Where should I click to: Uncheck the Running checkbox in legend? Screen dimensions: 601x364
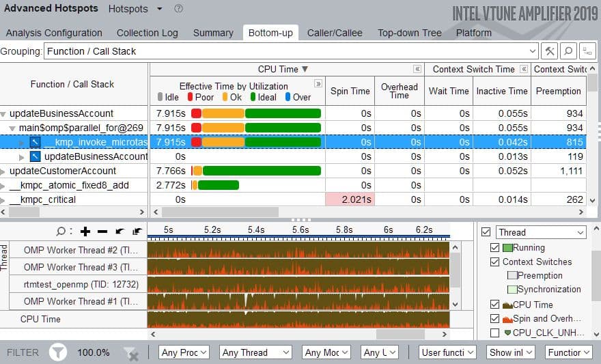[495, 247]
